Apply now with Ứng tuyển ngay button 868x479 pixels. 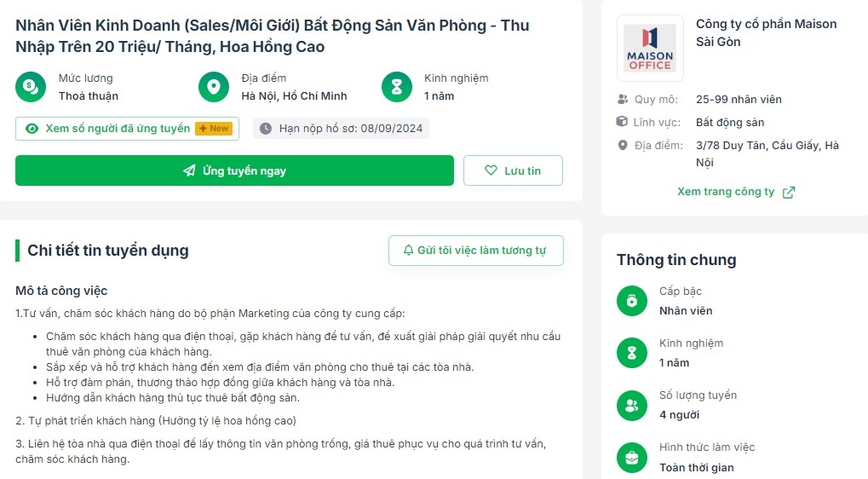tap(235, 170)
